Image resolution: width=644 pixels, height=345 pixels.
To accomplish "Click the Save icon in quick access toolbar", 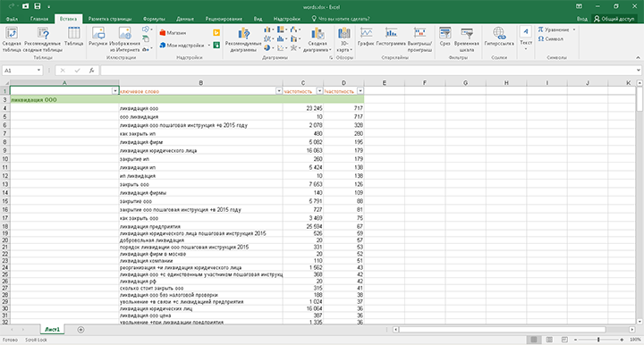I will [x=38, y=6].
